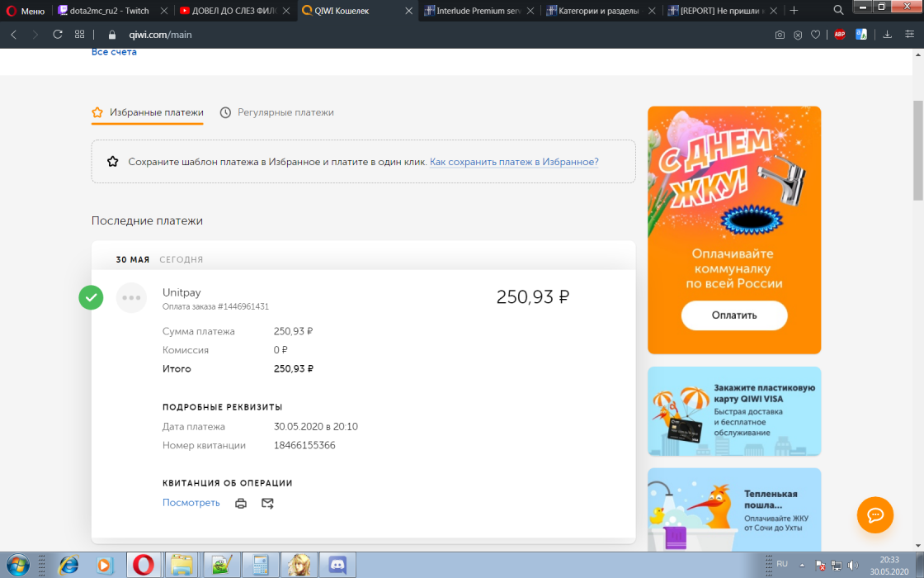The width and height of the screenshot is (924, 578).
Task: Click the Unitpay three-dots provider icon
Action: point(131,298)
